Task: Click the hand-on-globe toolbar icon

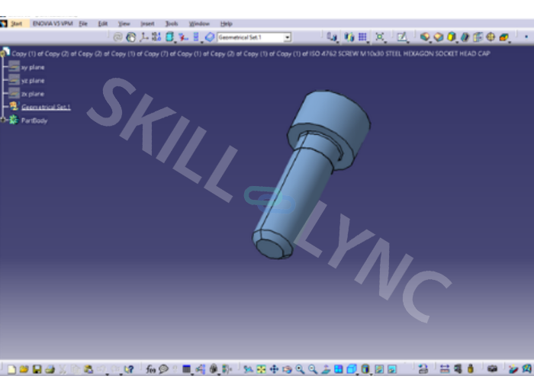Action: coord(130,37)
